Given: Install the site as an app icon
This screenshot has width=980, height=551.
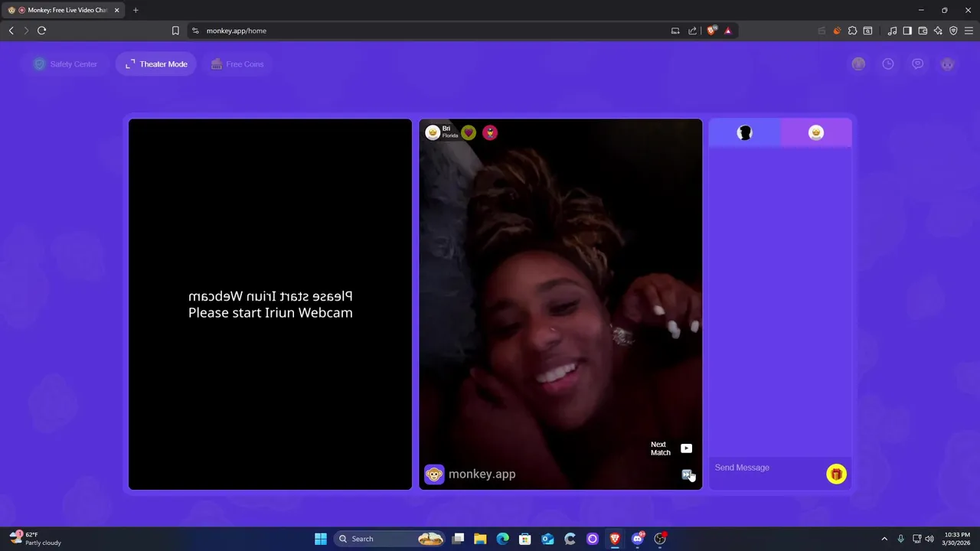Looking at the screenshot, I should (675, 31).
